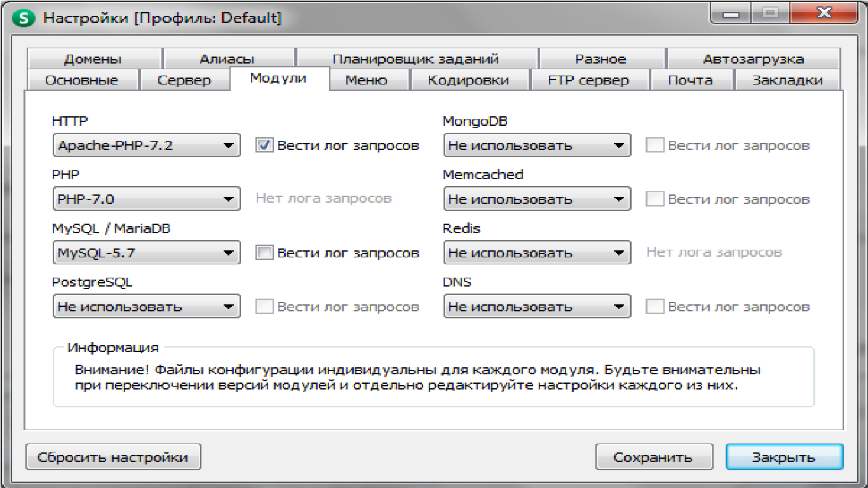Click the green Open Server title bar icon

(x=25, y=17)
